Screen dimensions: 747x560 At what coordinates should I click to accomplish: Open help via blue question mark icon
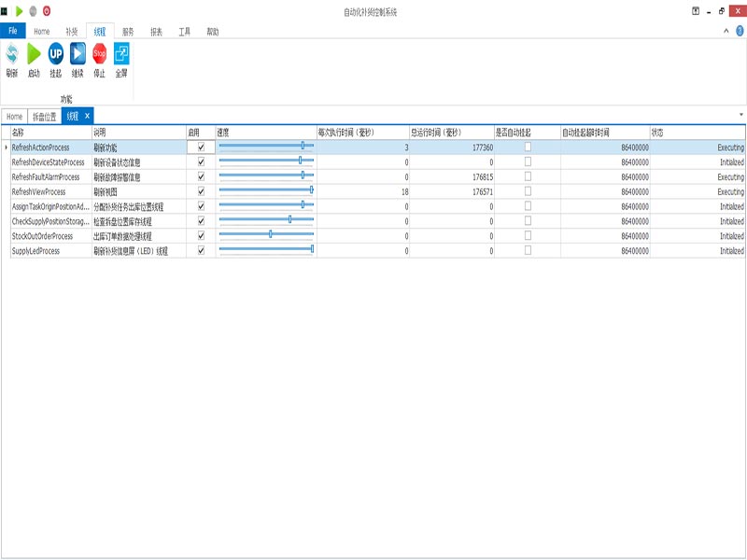pos(739,31)
